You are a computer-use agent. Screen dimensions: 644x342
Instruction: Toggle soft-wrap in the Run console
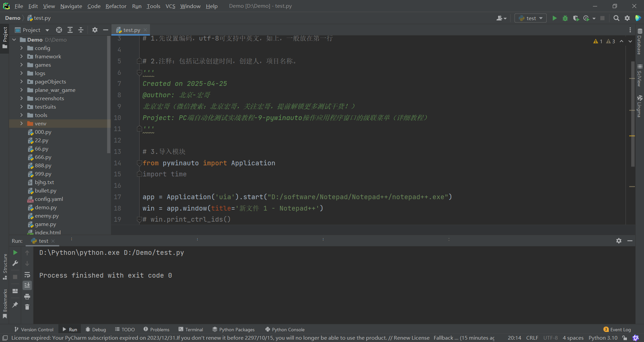click(27, 275)
